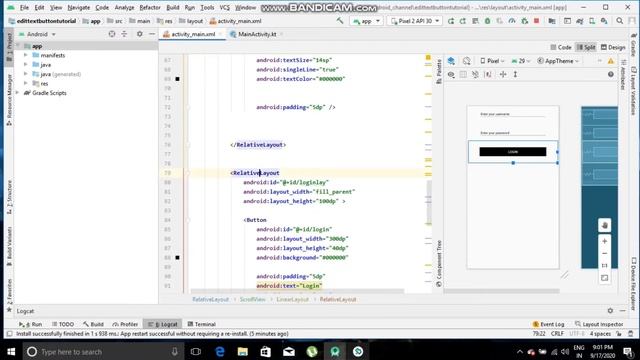Click the Orientation for Preview icon
This screenshot has width=640, height=360.
[x=467, y=61]
